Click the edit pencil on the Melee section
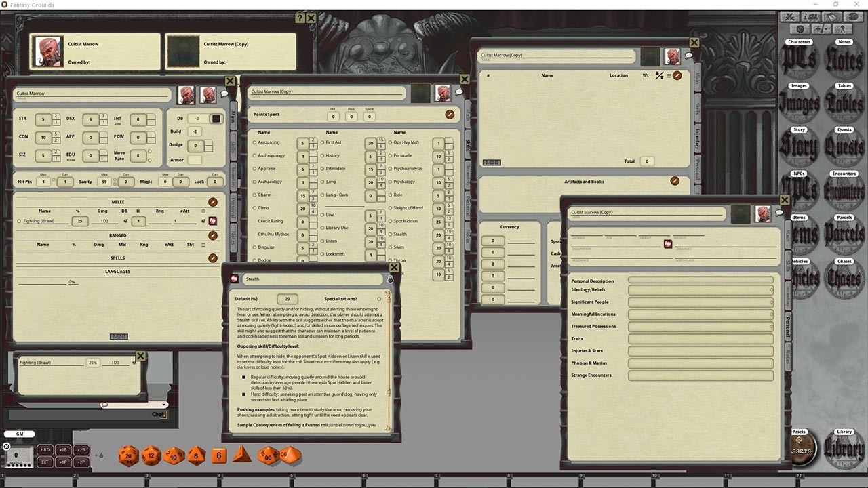 point(212,202)
